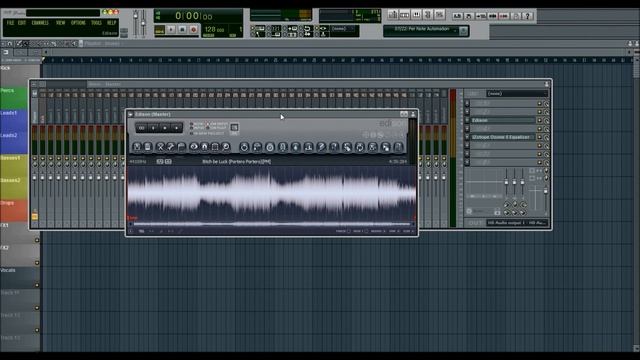Open the CHANNELS menu

pos(40,23)
